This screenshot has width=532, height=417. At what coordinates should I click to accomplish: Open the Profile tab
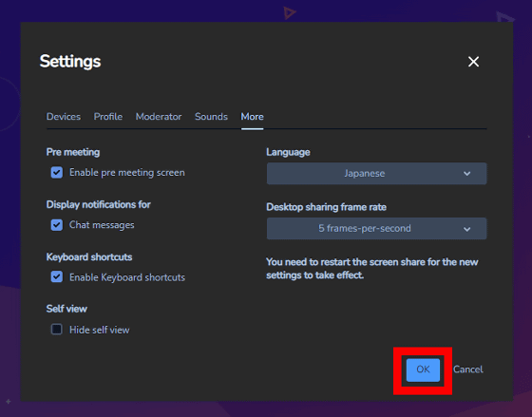point(108,117)
